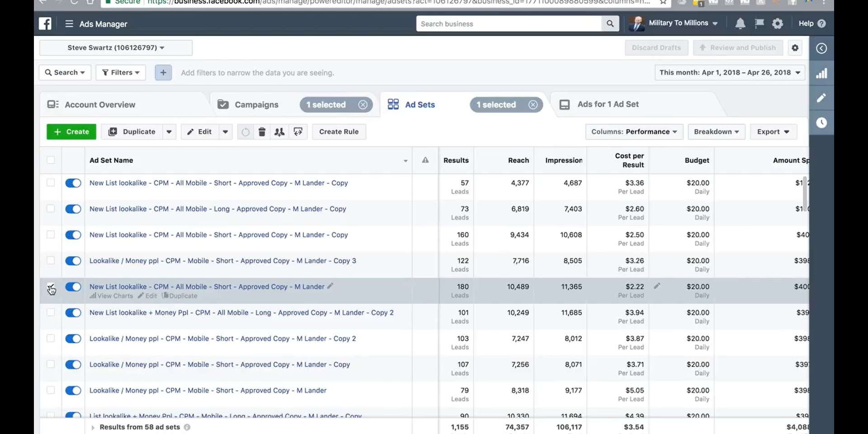Click the green Create button
868x434 pixels.
pyautogui.click(x=71, y=132)
